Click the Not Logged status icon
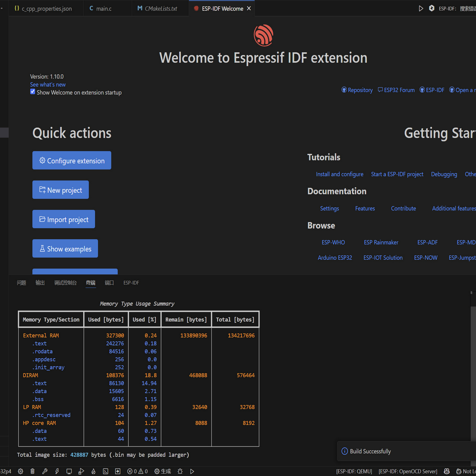The width and height of the screenshot is (476, 476). [x=466, y=471]
